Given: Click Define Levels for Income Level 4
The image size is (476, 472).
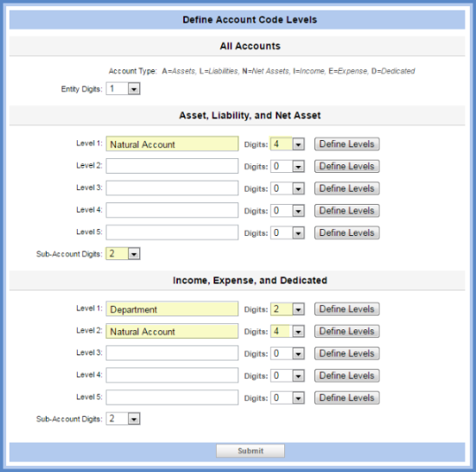Looking at the screenshot, I should (x=347, y=375).
